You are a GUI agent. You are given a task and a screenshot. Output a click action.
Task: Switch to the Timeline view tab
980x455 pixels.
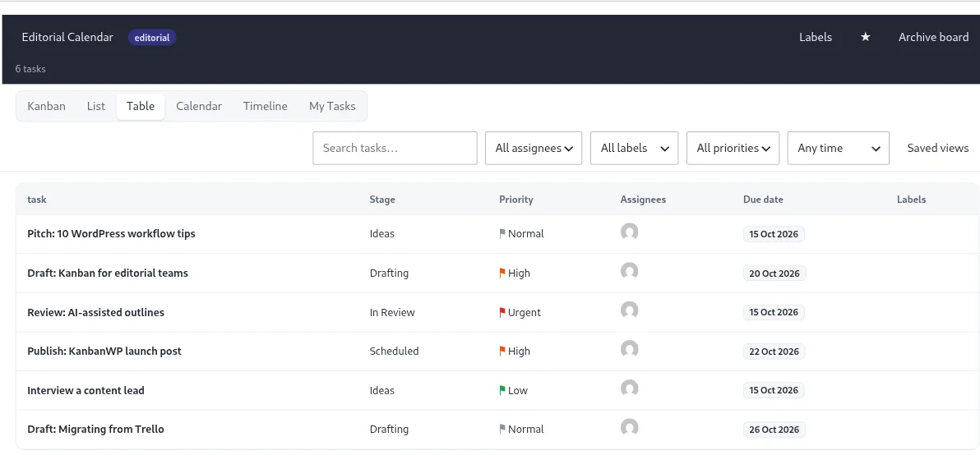pyautogui.click(x=265, y=106)
